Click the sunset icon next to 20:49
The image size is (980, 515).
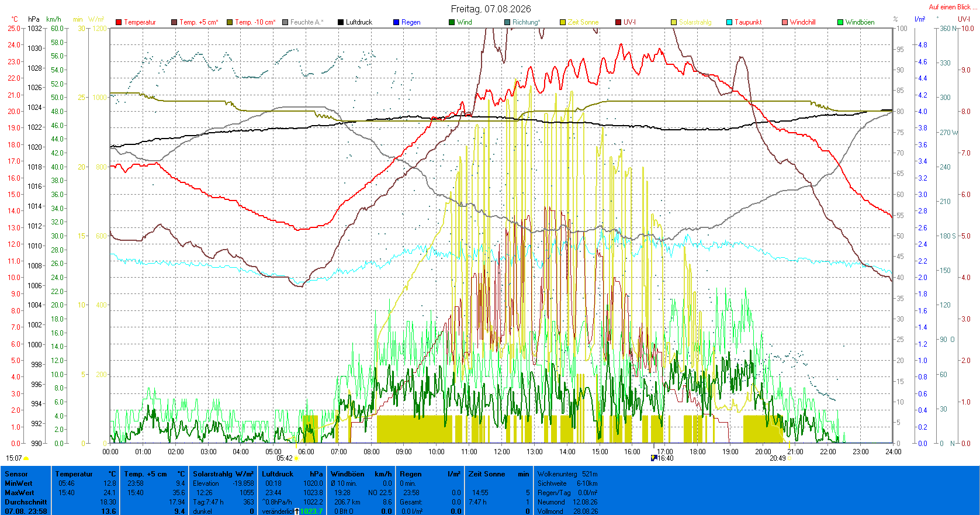(x=789, y=459)
